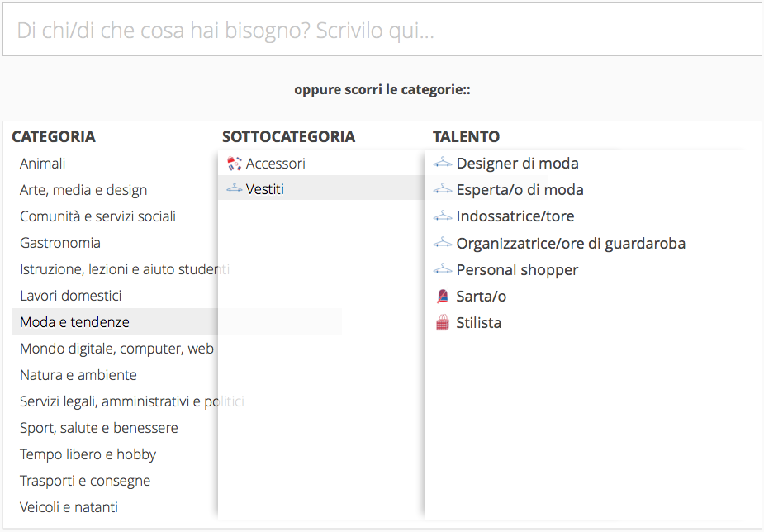Type in the 'Di chi/di che cosa' search field

382,31
